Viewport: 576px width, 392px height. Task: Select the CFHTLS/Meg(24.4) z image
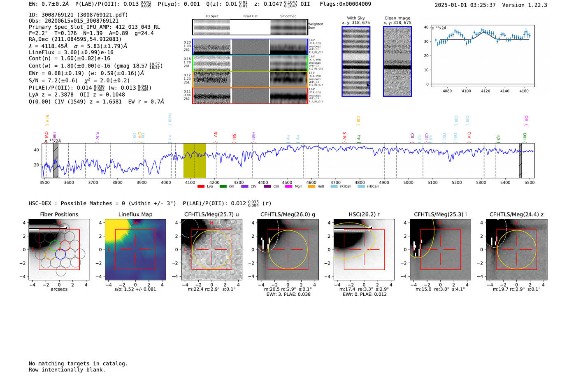coord(516,250)
